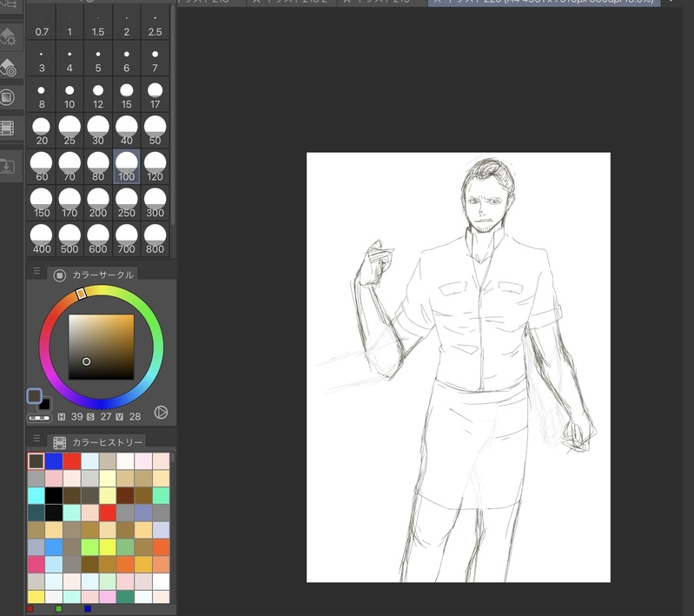Switch to the カラーヒストリー tab
694x616 pixels.
[x=108, y=442]
